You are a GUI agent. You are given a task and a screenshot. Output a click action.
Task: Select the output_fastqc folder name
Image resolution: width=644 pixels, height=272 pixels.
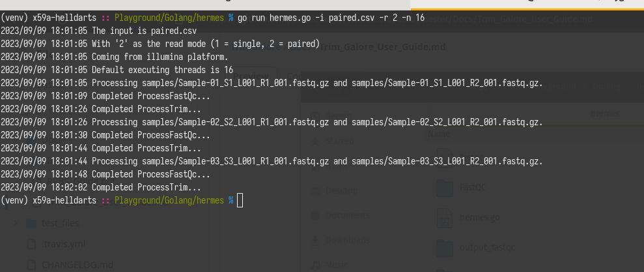487,247
